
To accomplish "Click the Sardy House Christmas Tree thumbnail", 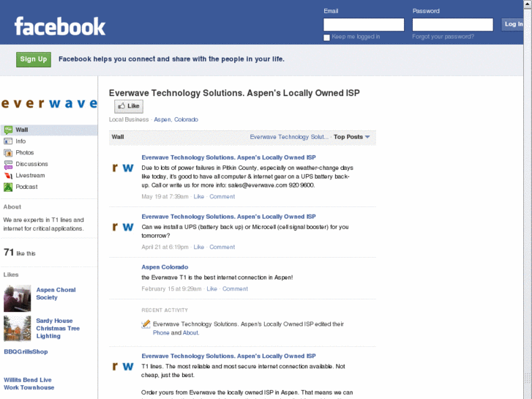I will (x=18, y=329).
